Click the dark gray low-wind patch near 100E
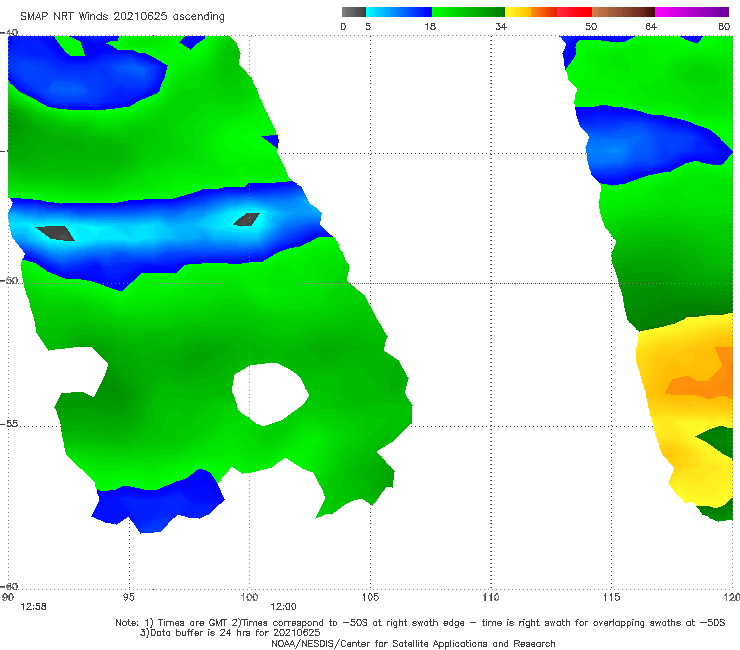 (x=247, y=219)
